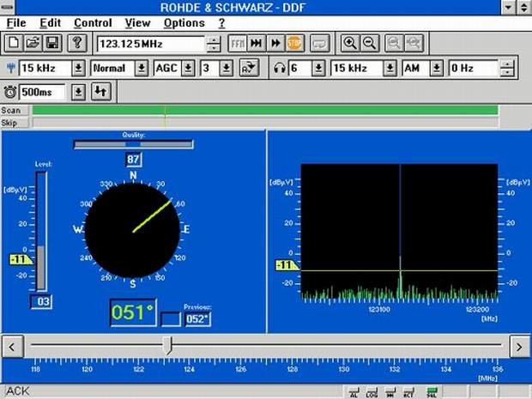Viewport: 532px width, 399px height.
Task: Toggle the up/down arrows button beside 500ms
Action: 100,92
